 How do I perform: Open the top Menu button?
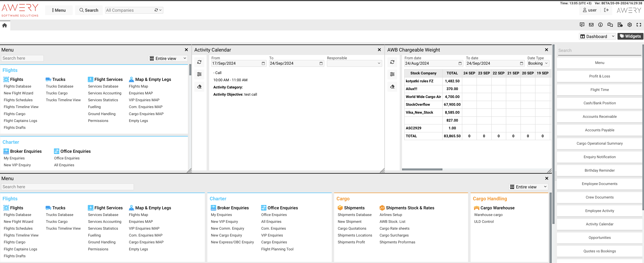click(59, 10)
